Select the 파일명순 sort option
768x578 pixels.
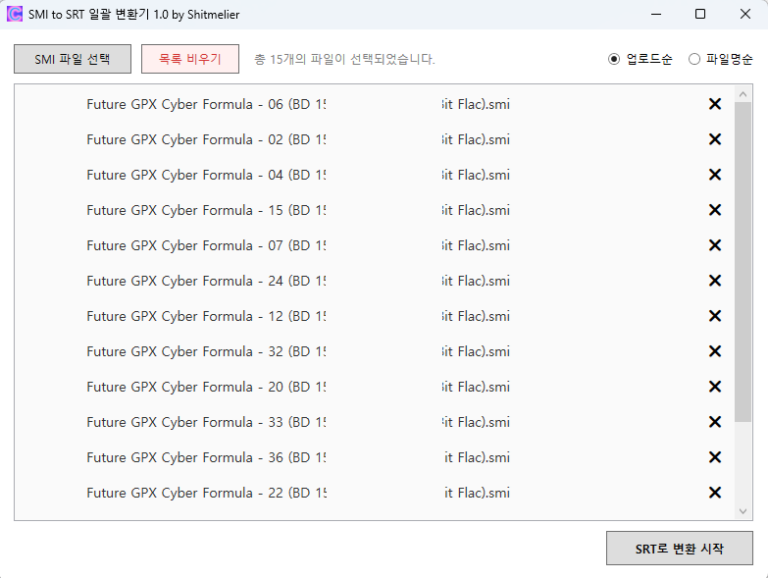pos(720,59)
